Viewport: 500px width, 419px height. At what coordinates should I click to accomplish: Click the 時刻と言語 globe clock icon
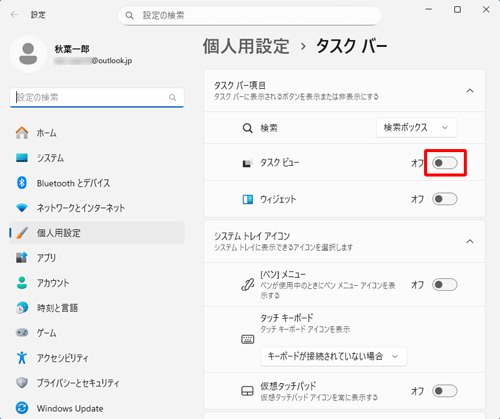(22, 308)
